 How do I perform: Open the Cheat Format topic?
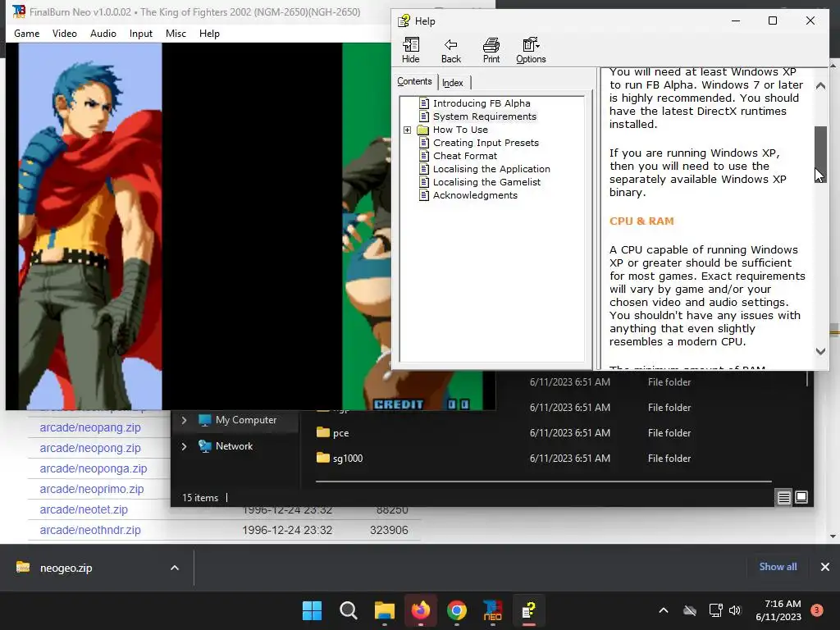tap(465, 156)
